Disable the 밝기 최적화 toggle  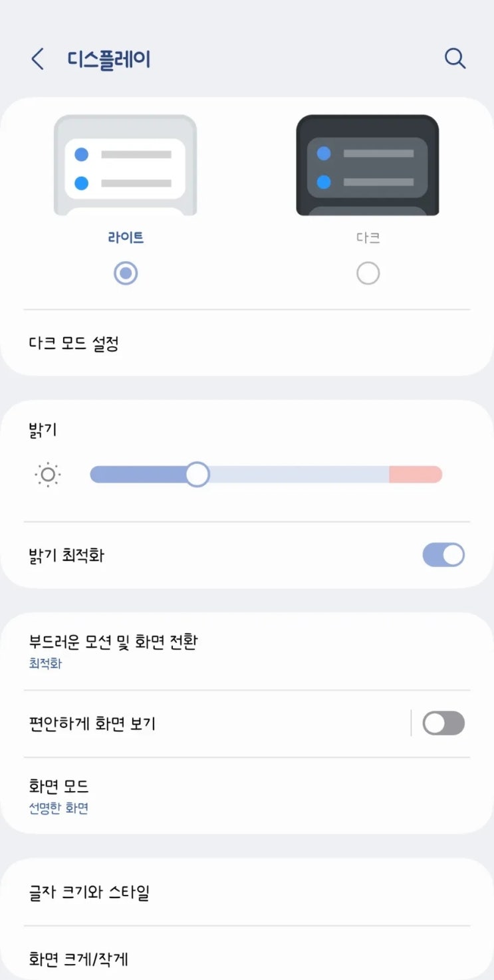tap(443, 555)
